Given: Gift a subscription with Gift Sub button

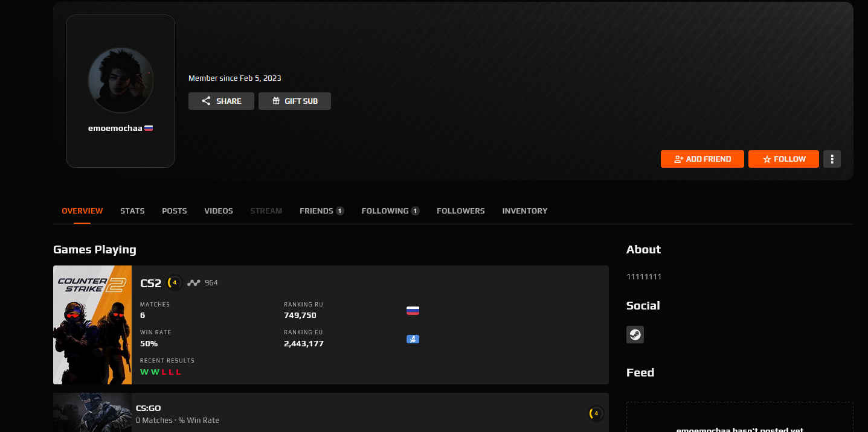Looking at the screenshot, I should tap(295, 101).
